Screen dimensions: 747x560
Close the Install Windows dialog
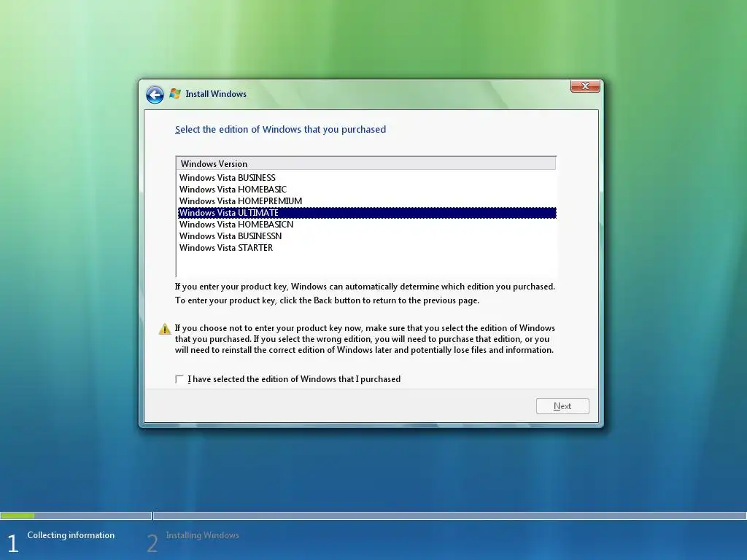coord(585,86)
